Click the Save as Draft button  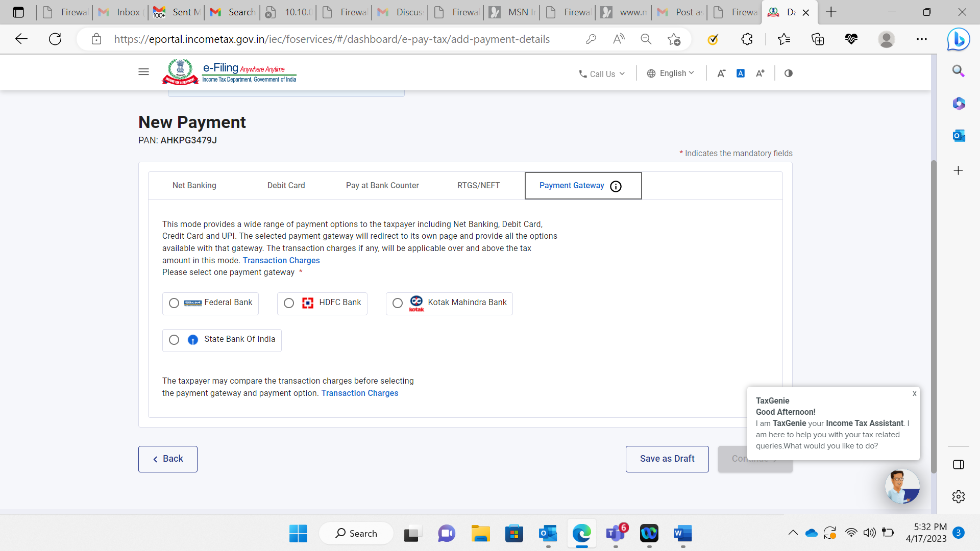pos(667,459)
